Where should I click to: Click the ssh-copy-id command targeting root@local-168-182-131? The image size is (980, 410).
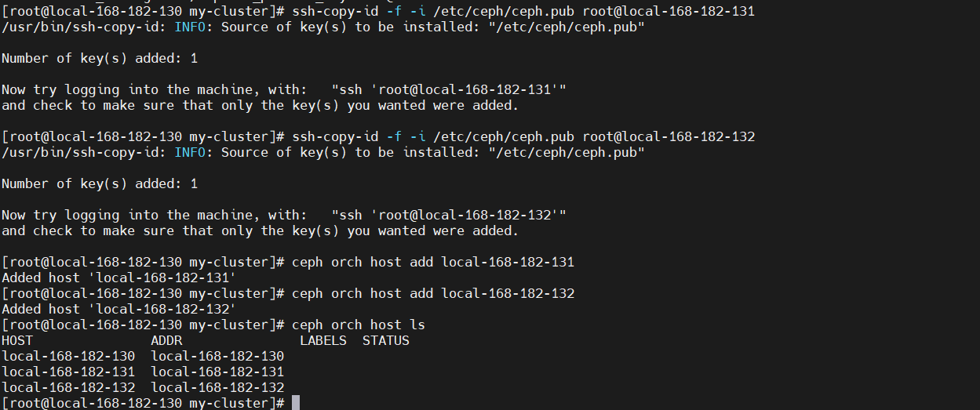tap(523, 11)
